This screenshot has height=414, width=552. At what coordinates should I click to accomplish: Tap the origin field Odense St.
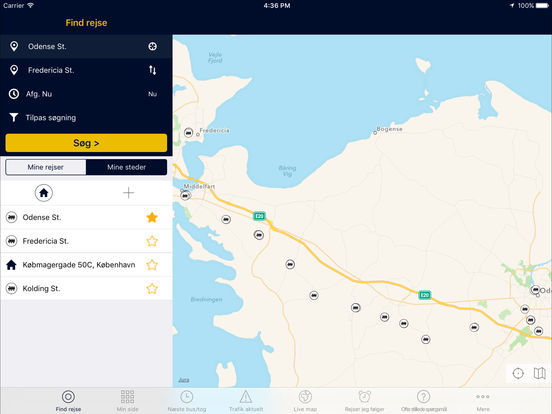(86, 46)
